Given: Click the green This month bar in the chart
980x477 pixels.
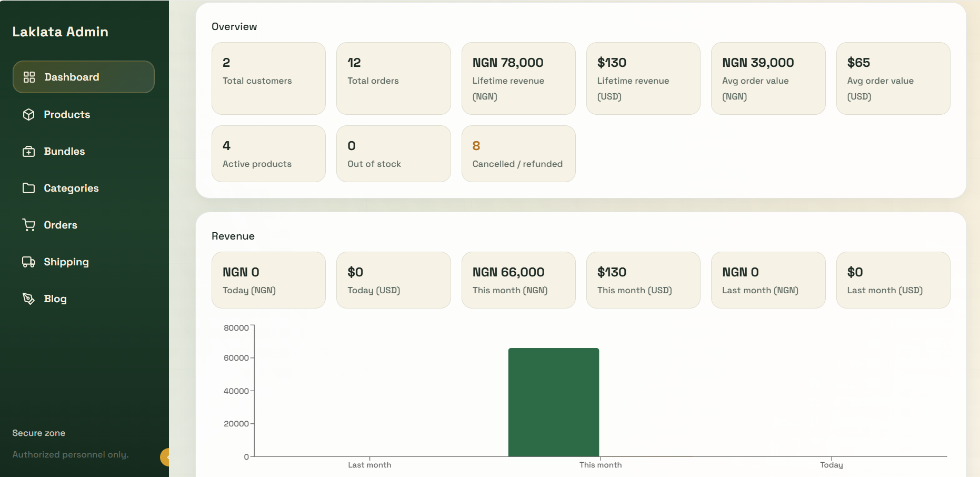Looking at the screenshot, I should point(553,402).
